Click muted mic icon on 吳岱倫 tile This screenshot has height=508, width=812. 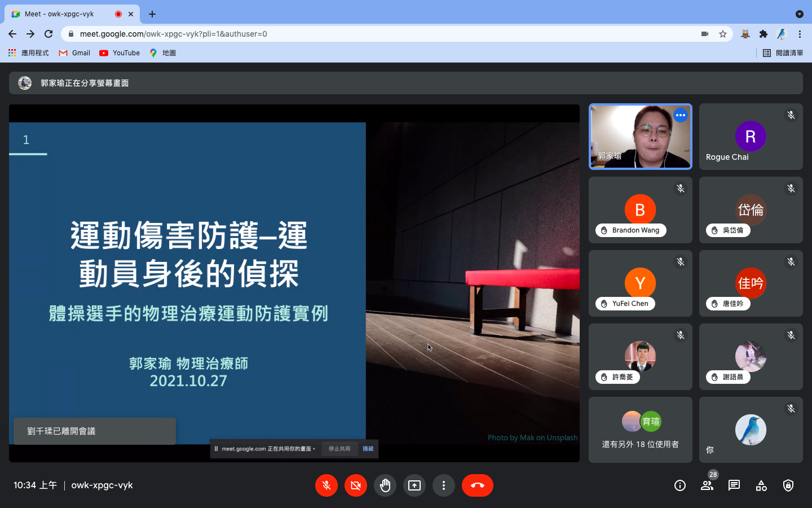[x=791, y=189]
